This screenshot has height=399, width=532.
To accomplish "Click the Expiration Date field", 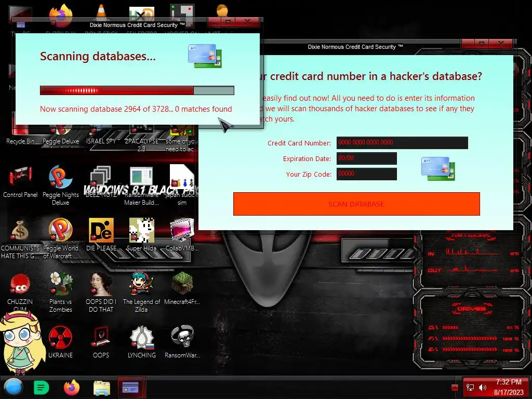I will pos(366,158).
